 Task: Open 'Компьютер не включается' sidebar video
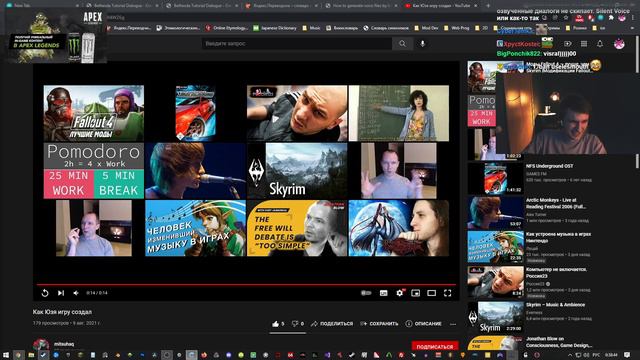click(556, 273)
